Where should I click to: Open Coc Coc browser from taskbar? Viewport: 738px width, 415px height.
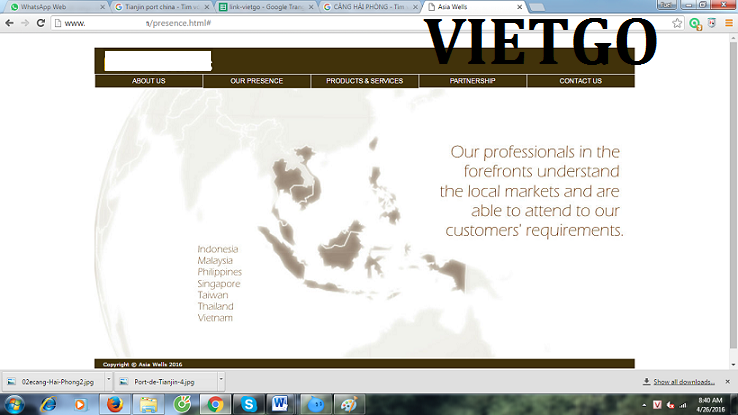(182, 404)
